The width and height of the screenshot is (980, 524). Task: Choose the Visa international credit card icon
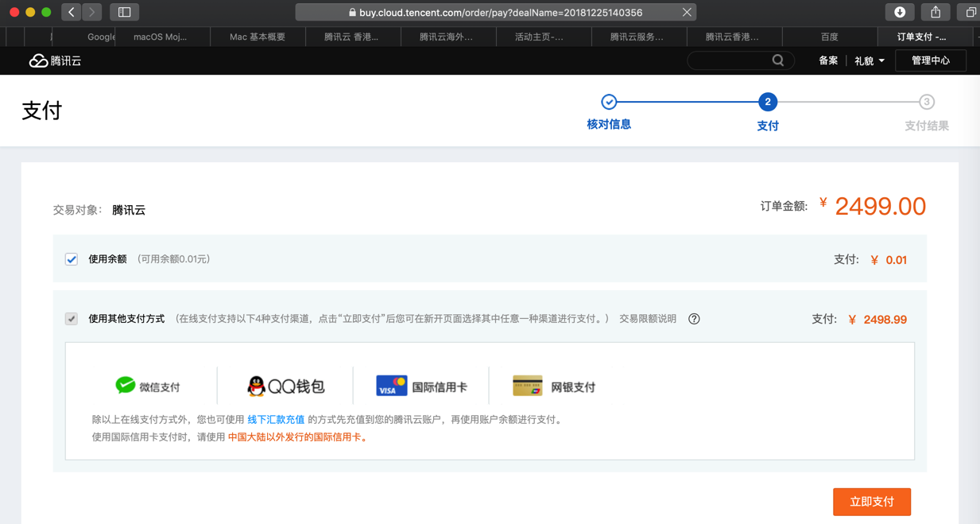coord(391,386)
